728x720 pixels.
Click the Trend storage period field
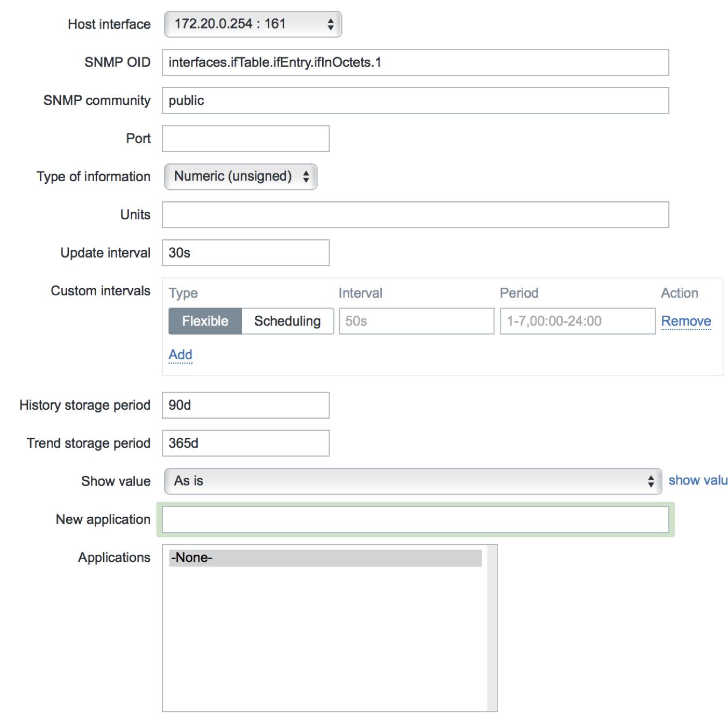click(246, 443)
